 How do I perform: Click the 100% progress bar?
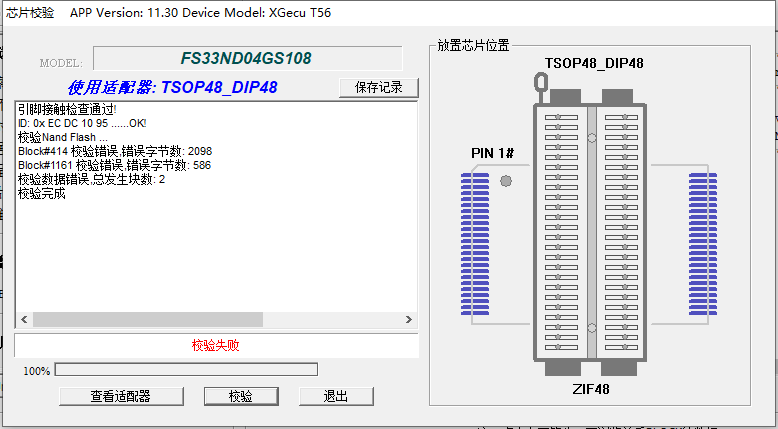click(186, 370)
